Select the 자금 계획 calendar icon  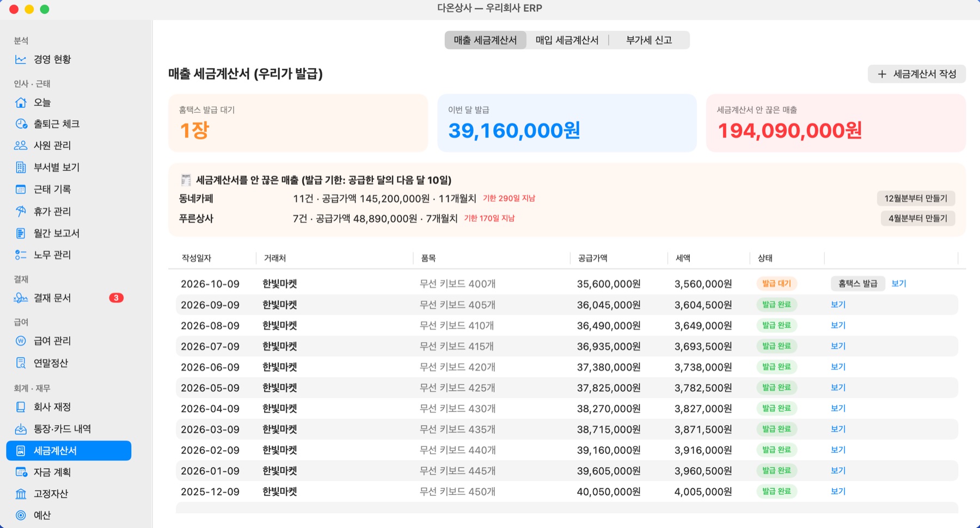pos(21,472)
